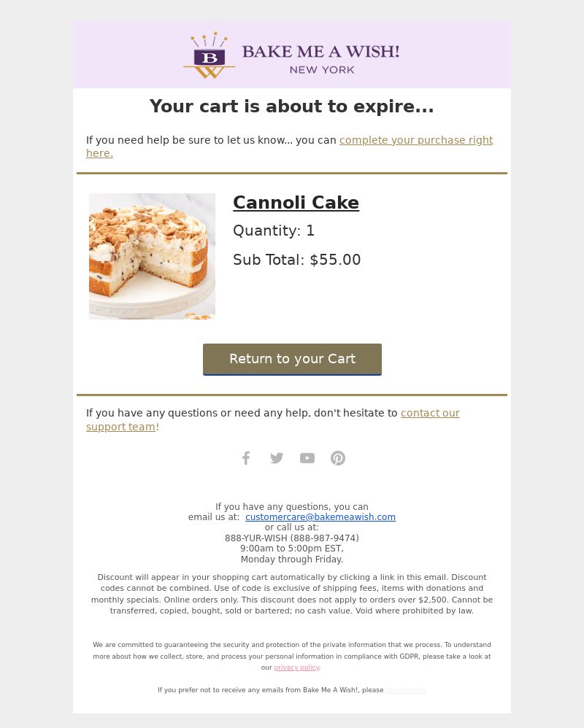Click the Bake Me A Wish! brand name
The width and height of the screenshot is (584, 728).
coord(320,52)
